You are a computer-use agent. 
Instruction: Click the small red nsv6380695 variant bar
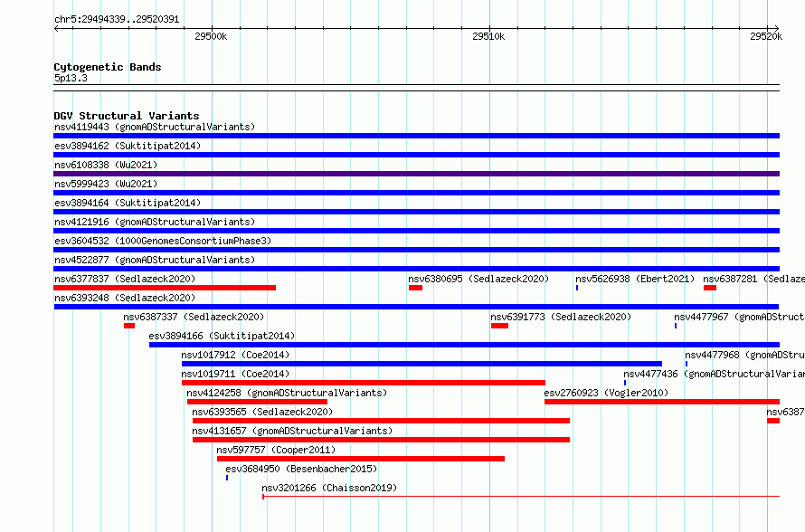click(x=415, y=288)
